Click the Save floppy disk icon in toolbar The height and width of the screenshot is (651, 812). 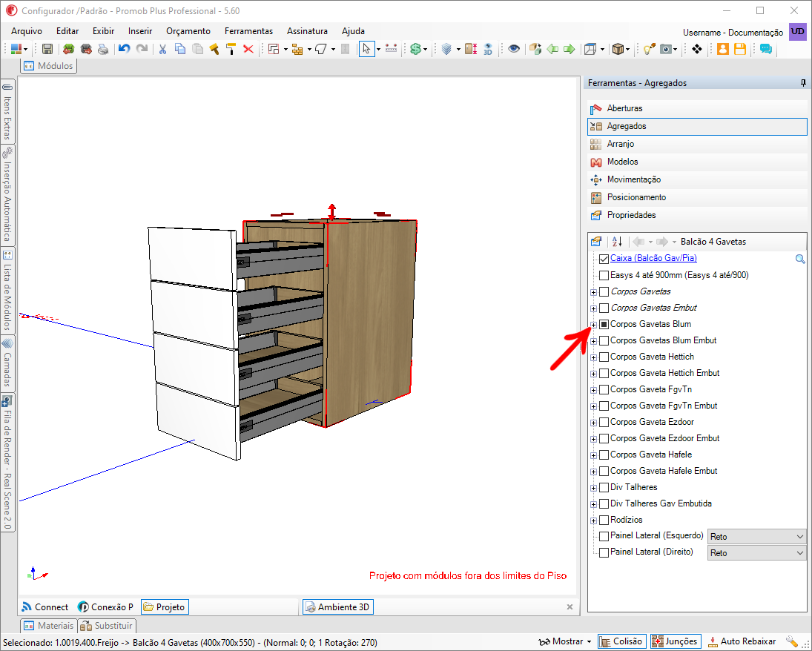click(47, 49)
